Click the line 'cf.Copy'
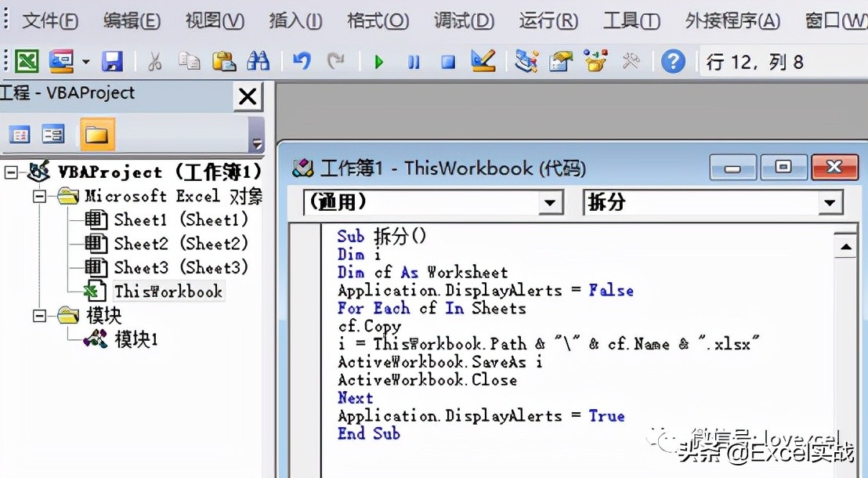 pos(370,326)
